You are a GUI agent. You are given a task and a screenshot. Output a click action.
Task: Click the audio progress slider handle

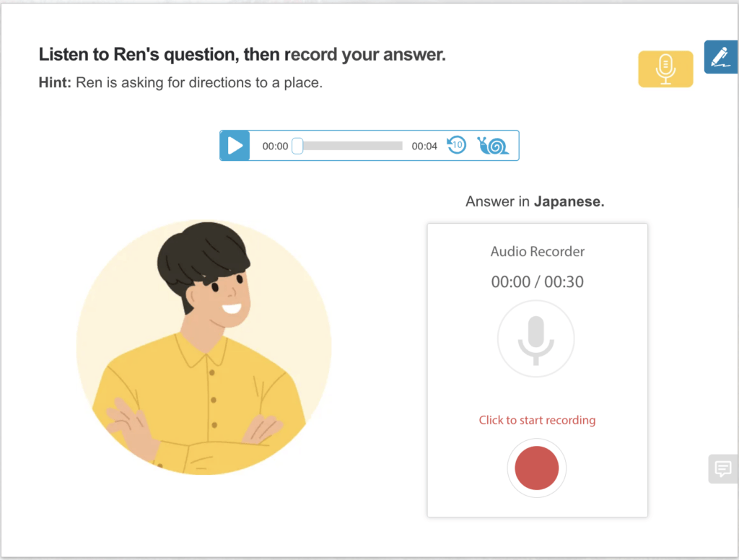tap(297, 146)
